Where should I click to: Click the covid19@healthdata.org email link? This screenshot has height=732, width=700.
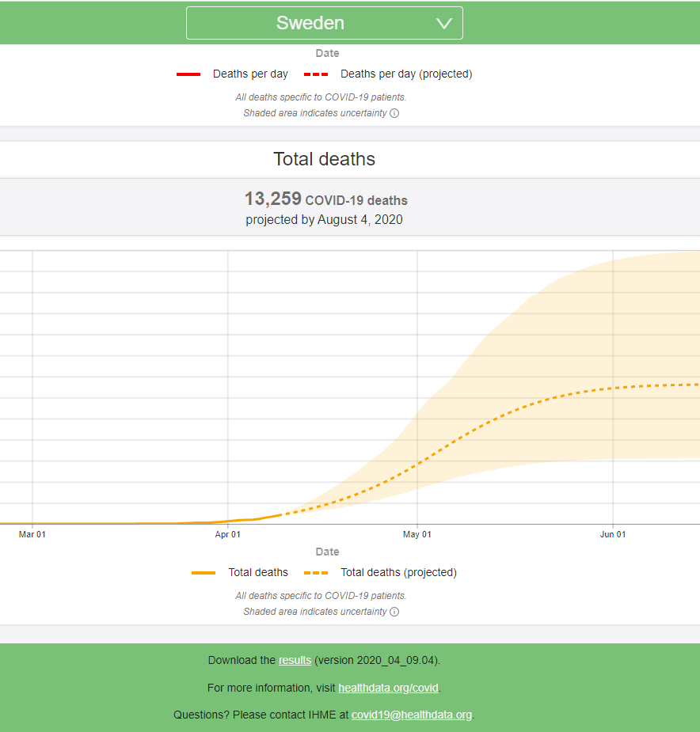[x=412, y=715]
